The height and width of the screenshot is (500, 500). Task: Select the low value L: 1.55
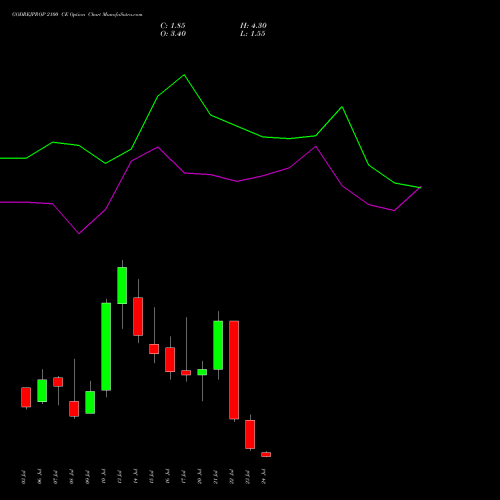point(253,34)
